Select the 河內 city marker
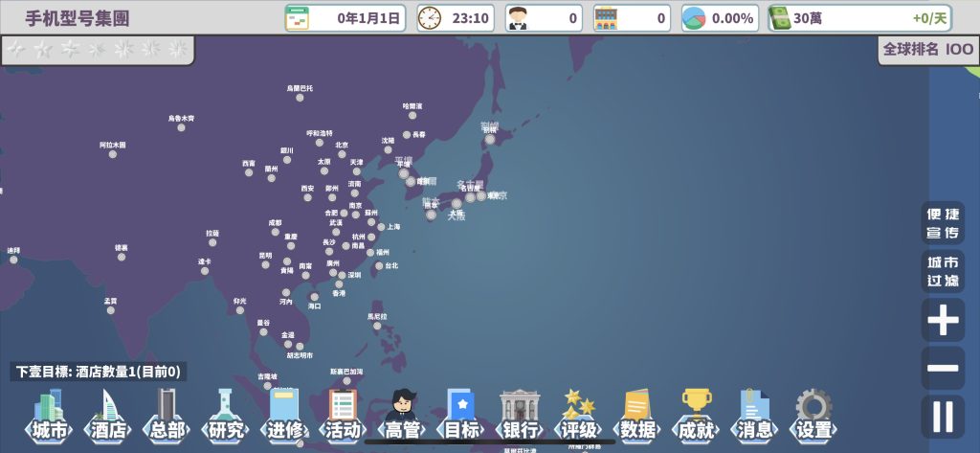Image resolution: width=980 pixels, height=453 pixels. (x=286, y=293)
